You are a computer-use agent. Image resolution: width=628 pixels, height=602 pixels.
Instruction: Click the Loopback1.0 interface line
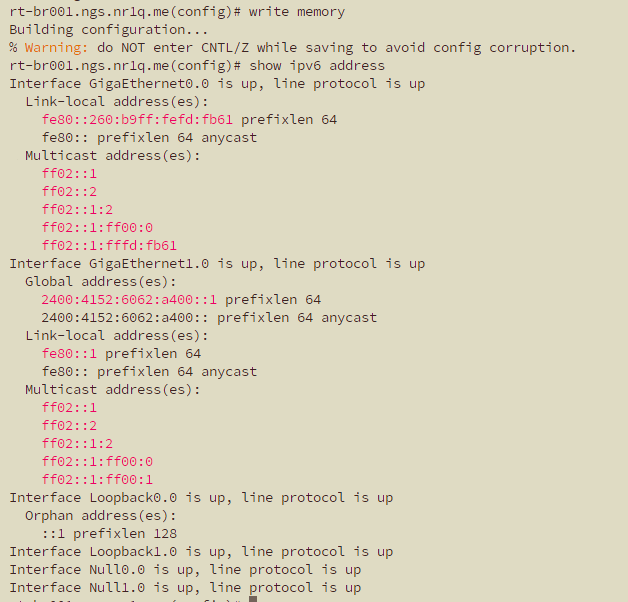pos(201,552)
